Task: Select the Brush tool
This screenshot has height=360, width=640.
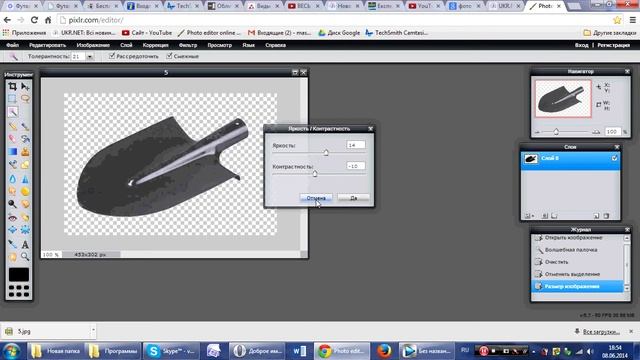Action: (x=25, y=126)
